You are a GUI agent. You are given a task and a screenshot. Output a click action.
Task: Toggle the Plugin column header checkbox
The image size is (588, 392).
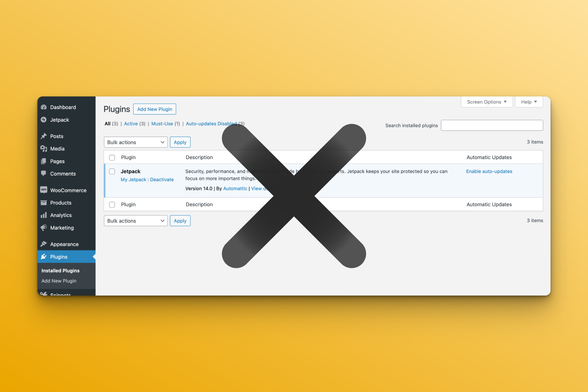click(x=112, y=157)
